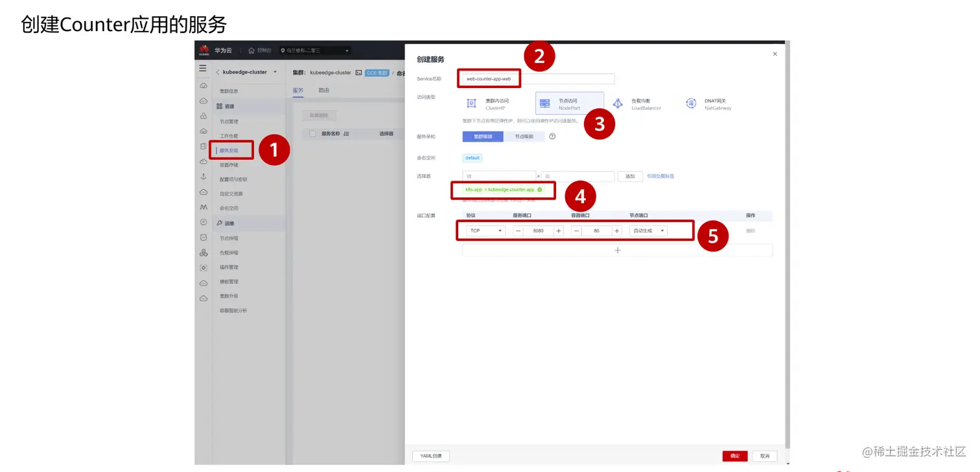
Task: Click the 控制台 home icon
Action: tap(251, 51)
